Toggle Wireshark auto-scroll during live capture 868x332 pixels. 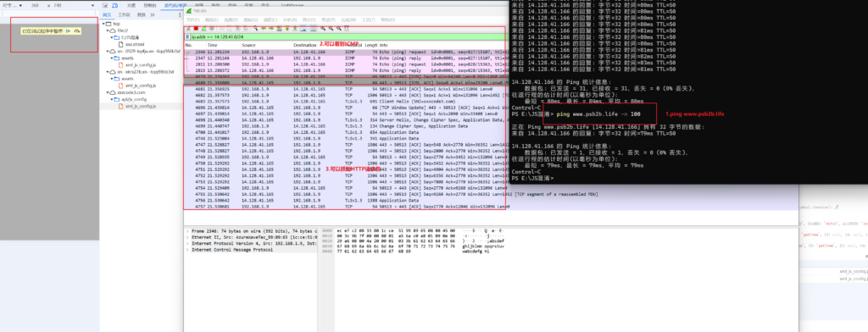(x=303, y=28)
